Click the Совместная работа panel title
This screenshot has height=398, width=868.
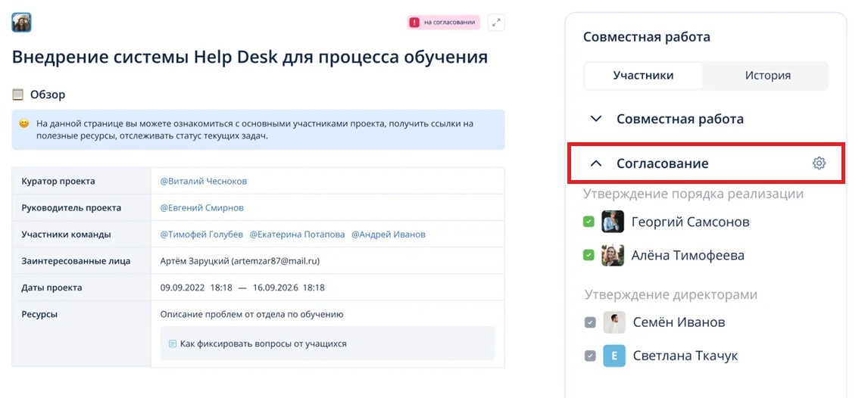pos(647,37)
